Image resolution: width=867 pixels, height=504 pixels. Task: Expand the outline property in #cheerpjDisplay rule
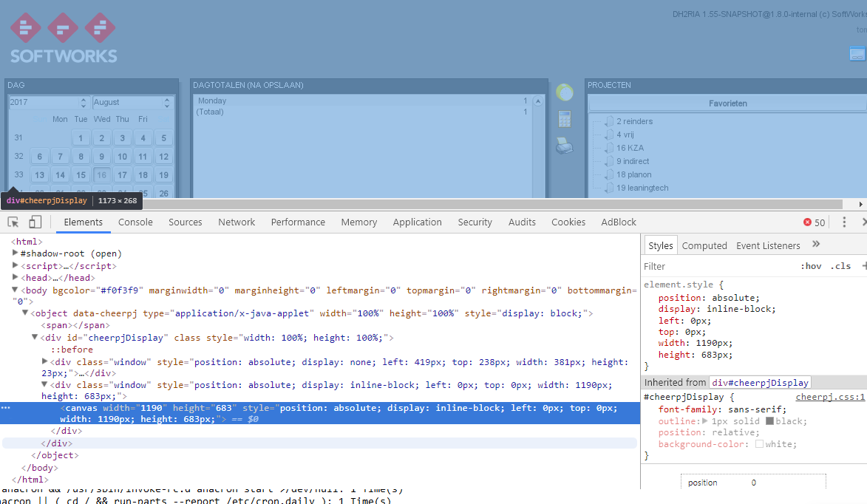[704, 420]
